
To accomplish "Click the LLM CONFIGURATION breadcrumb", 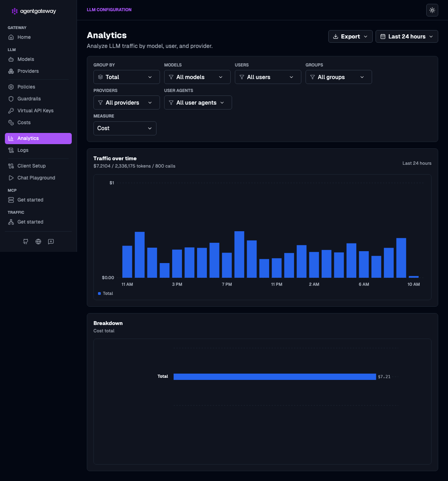I will [x=109, y=10].
